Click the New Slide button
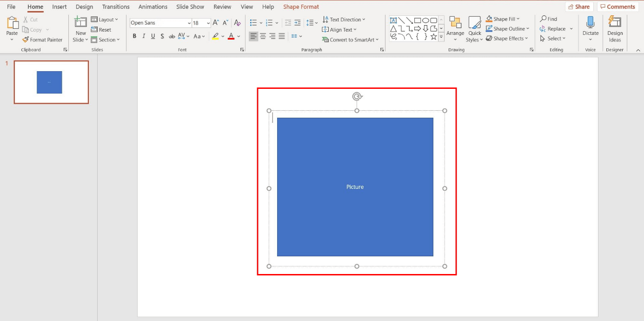644x321 pixels. click(x=80, y=28)
